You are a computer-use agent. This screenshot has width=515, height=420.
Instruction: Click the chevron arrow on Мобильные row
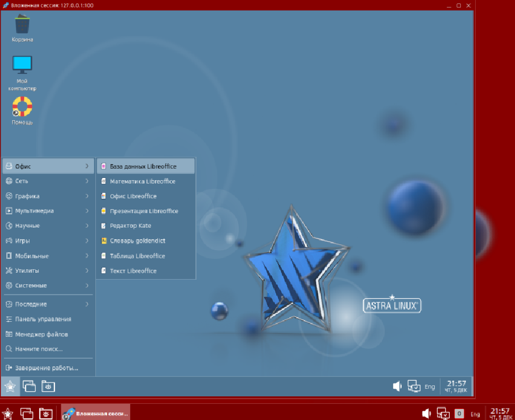pos(87,256)
